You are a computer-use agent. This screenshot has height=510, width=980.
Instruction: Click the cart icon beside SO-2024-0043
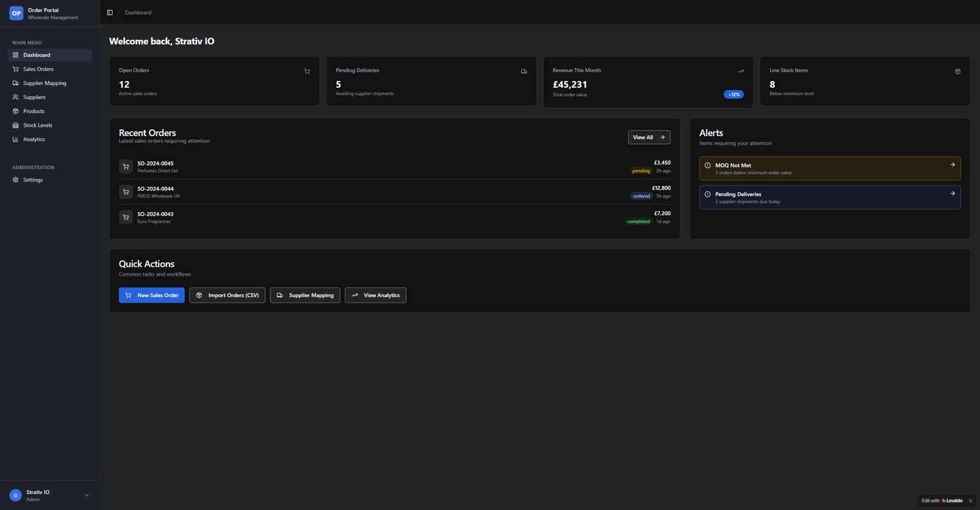(x=126, y=217)
